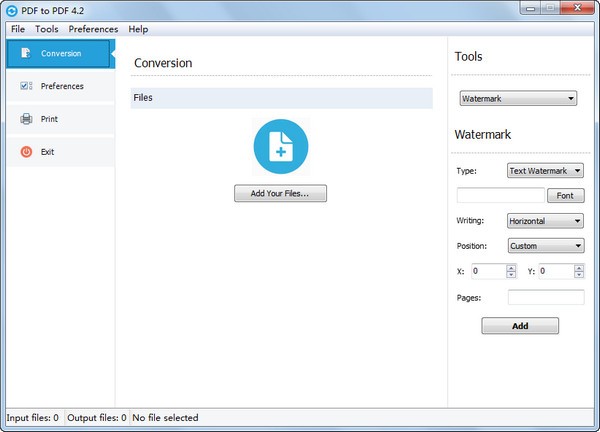Decrease the Y position value with down arrow

coord(579,274)
